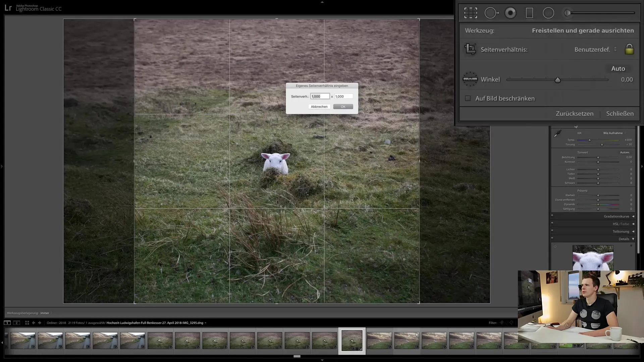Toggle the HSL panel on/off switch
644x362 pixels.
552,223
